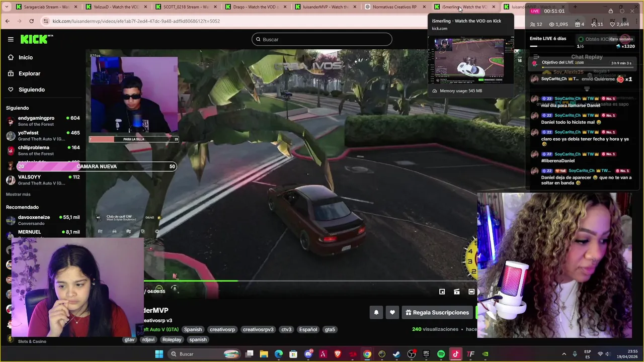Toggle picture-in-picture in the video player
Viewport: 644px width, 362px height.
tap(442, 292)
